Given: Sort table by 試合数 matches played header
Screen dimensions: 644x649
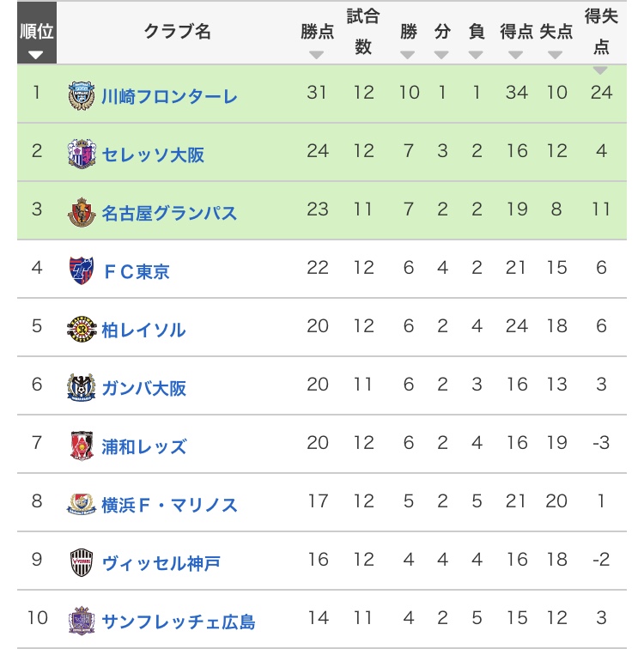Looking at the screenshot, I should [x=363, y=33].
